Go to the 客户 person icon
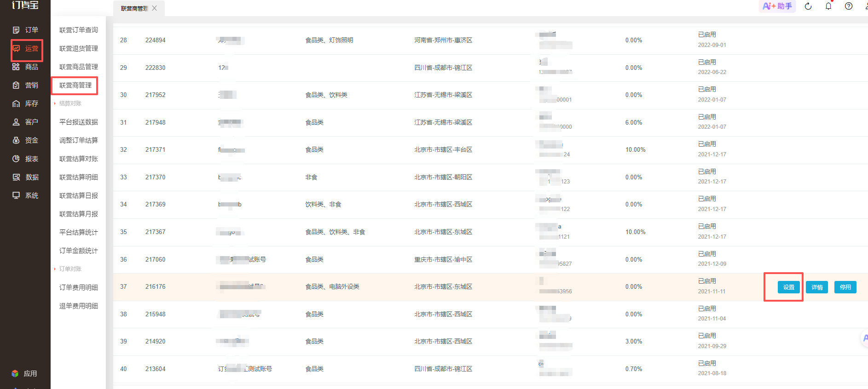The height and width of the screenshot is (389, 868). [16, 122]
